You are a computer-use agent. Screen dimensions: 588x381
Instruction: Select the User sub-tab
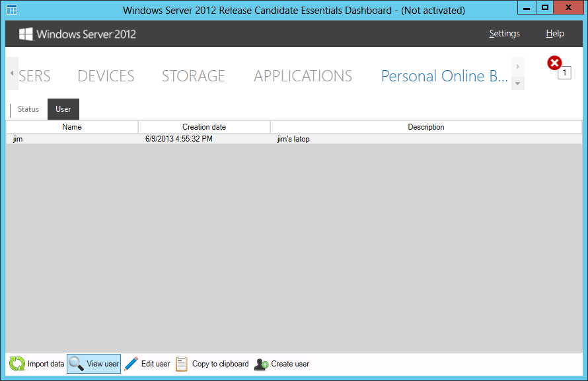point(63,109)
